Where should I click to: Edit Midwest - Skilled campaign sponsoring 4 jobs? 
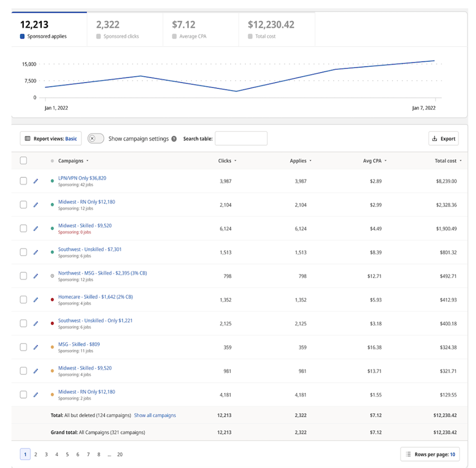pos(35,371)
